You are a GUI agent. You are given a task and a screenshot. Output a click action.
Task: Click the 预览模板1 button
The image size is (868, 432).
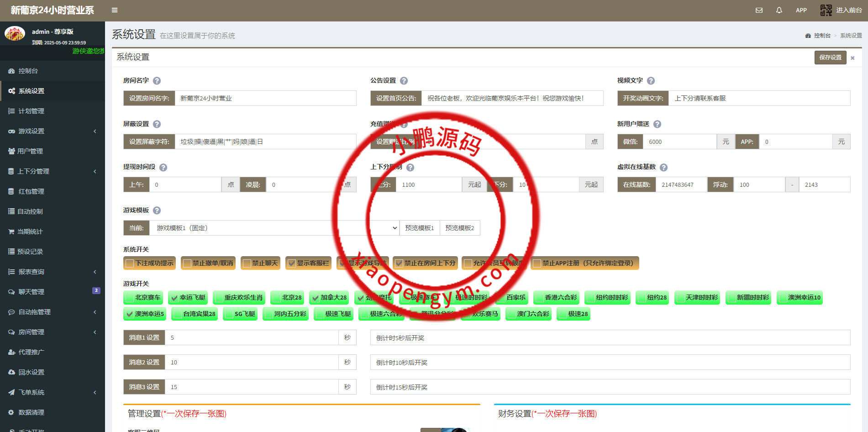point(419,228)
